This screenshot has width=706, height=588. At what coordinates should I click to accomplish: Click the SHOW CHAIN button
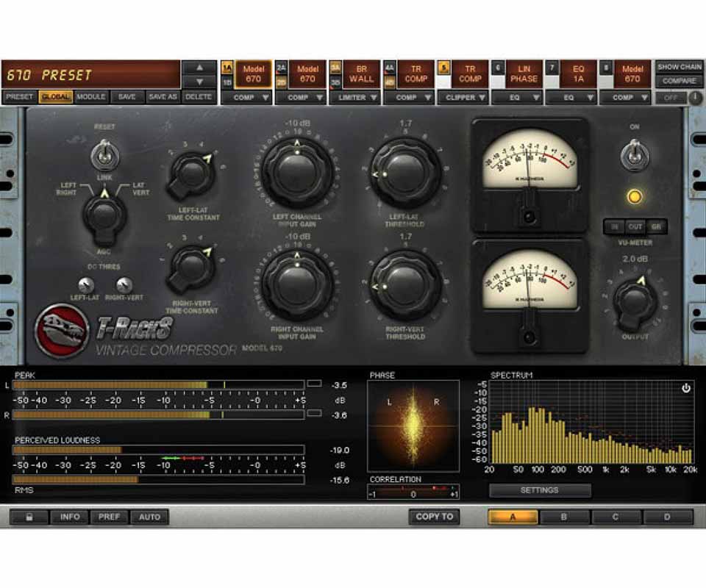point(679,67)
